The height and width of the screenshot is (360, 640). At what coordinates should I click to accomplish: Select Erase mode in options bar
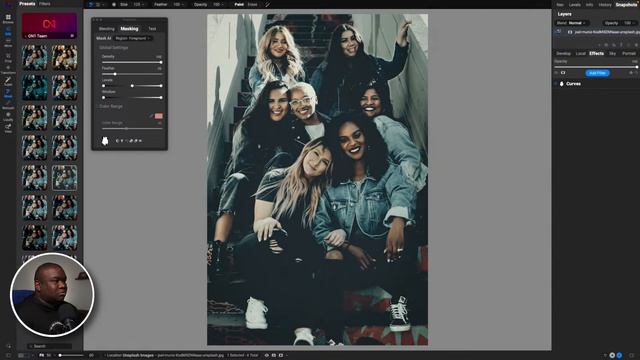(x=253, y=4)
